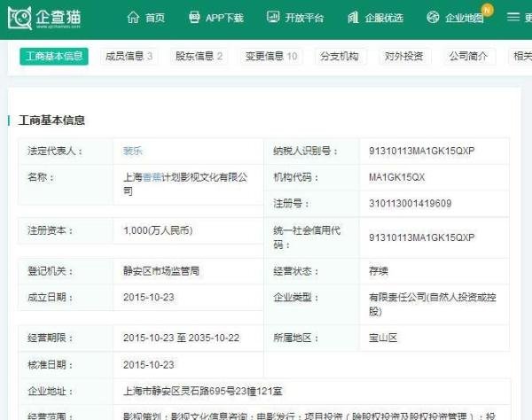Switch to 变更信息 tab

click(271, 57)
